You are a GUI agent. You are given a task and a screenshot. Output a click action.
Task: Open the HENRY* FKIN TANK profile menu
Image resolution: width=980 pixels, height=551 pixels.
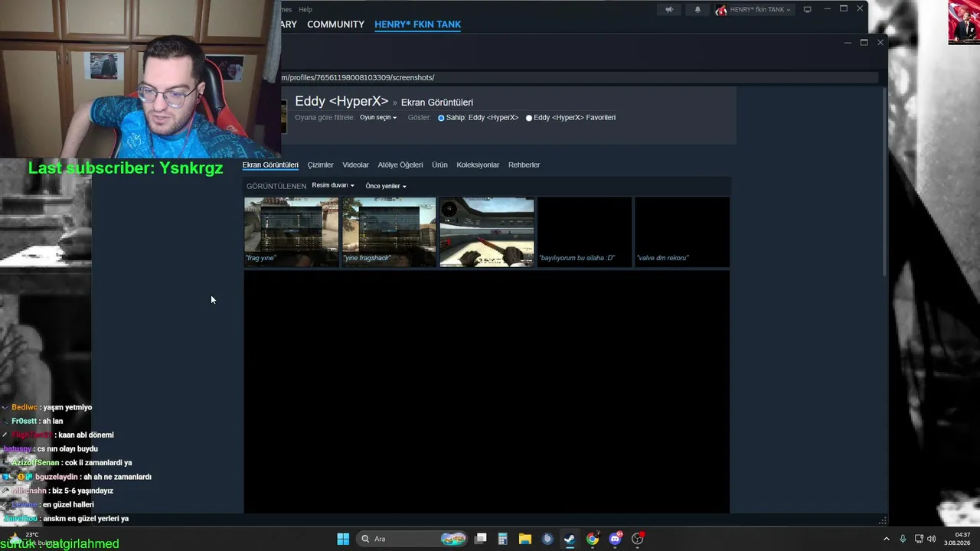coord(417,24)
